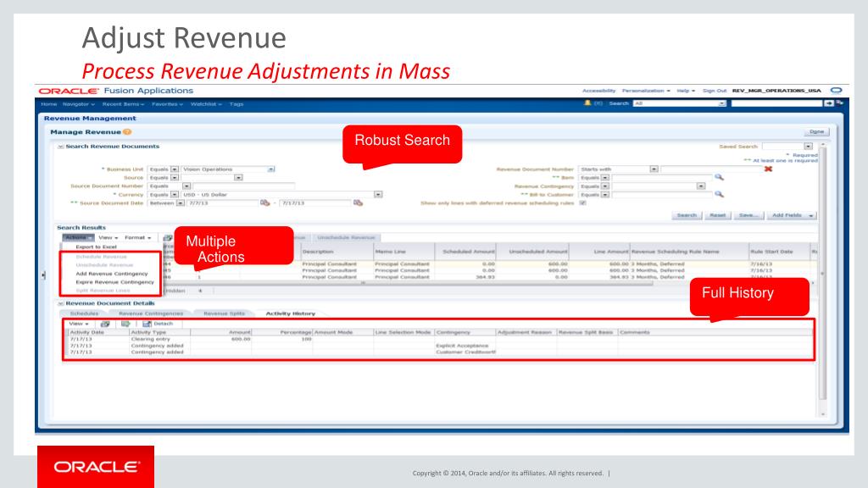Viewport: 868px width, 488px height.
Task: Open the Favorites menu
Action: 167,104
